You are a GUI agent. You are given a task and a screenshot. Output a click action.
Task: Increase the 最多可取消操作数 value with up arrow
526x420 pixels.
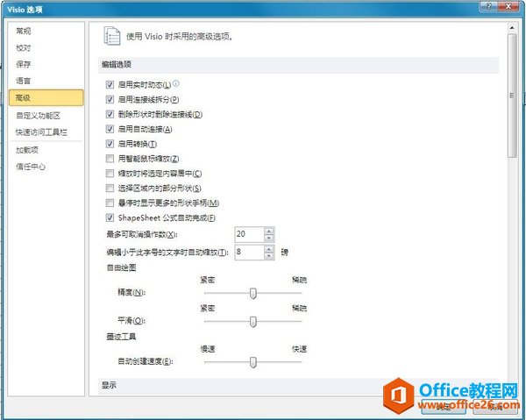pos(269,231)
